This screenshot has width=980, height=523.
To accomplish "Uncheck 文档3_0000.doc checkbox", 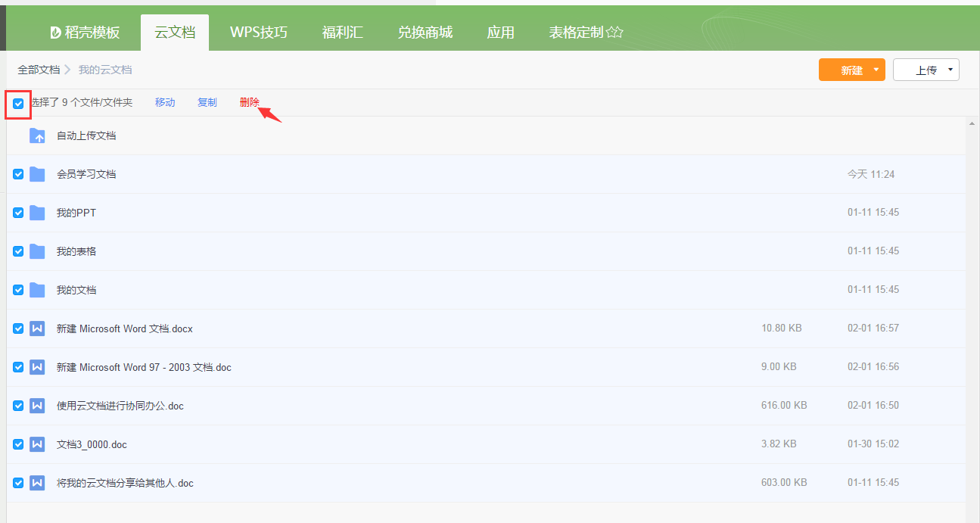I will coord(18,444).
